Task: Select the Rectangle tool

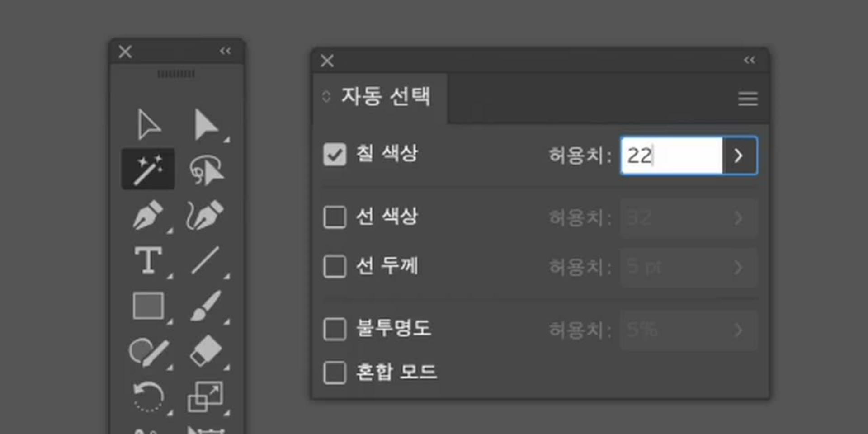Action: pyautogui.click(x=148, y=306)
